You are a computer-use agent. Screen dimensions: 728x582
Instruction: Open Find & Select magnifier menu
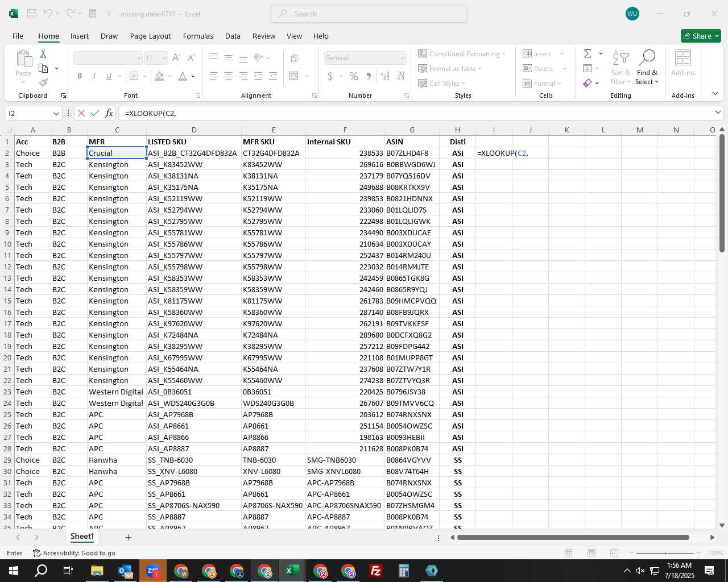click(x=647, y=68)
